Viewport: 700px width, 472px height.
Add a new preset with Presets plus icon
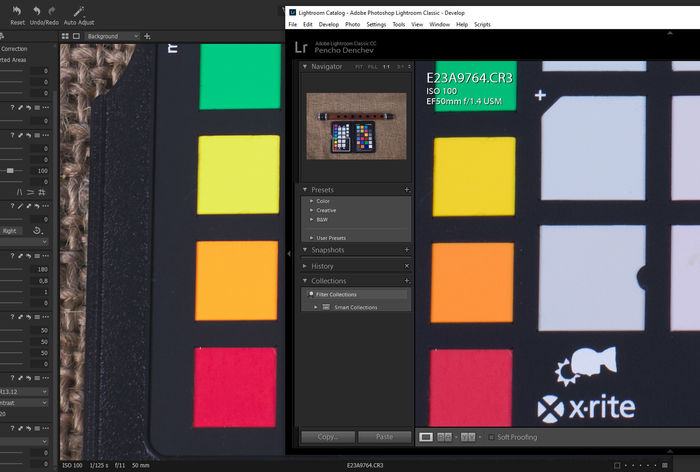click(407, 189)
